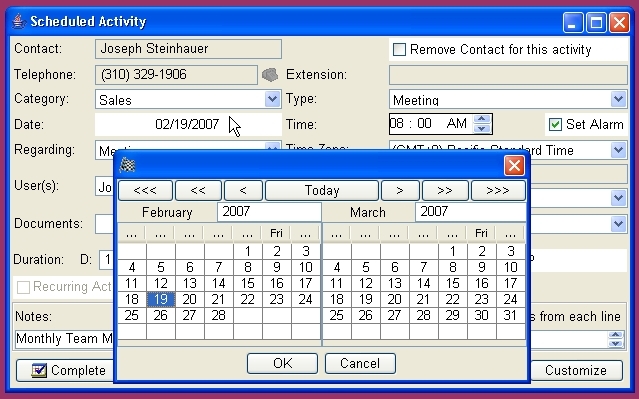This screenshot has width=639, height=399.
Task: Close the calendar popup with red X
Action: pos(514,165)
